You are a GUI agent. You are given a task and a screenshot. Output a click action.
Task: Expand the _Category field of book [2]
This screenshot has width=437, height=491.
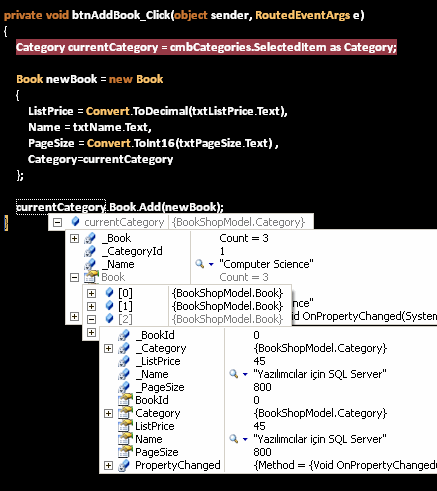(108, 348)
